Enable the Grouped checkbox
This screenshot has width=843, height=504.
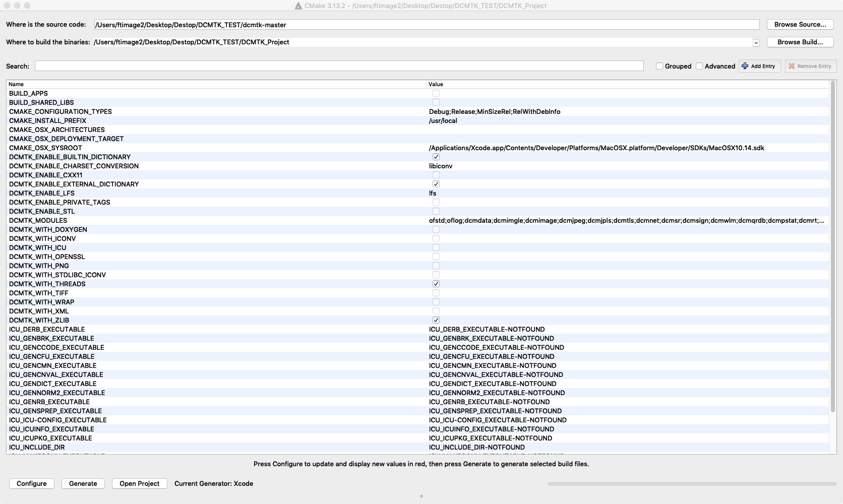click(659, 66)
